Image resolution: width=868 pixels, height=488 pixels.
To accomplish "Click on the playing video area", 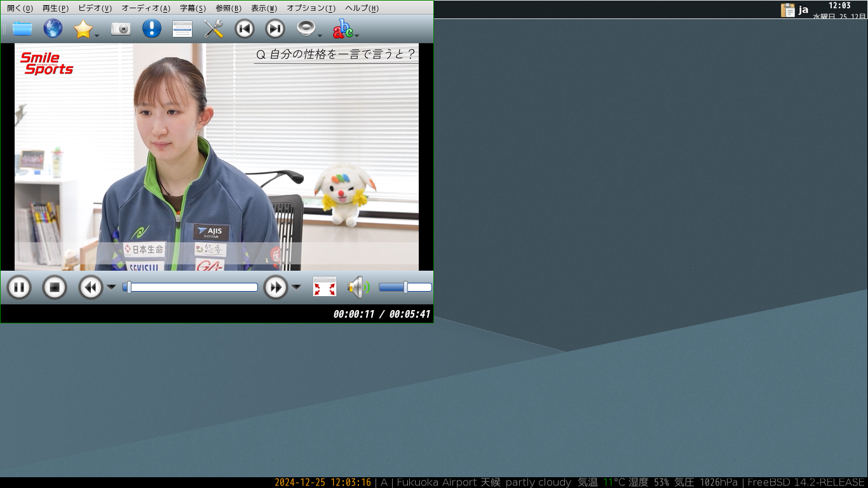I will point(217,157).
